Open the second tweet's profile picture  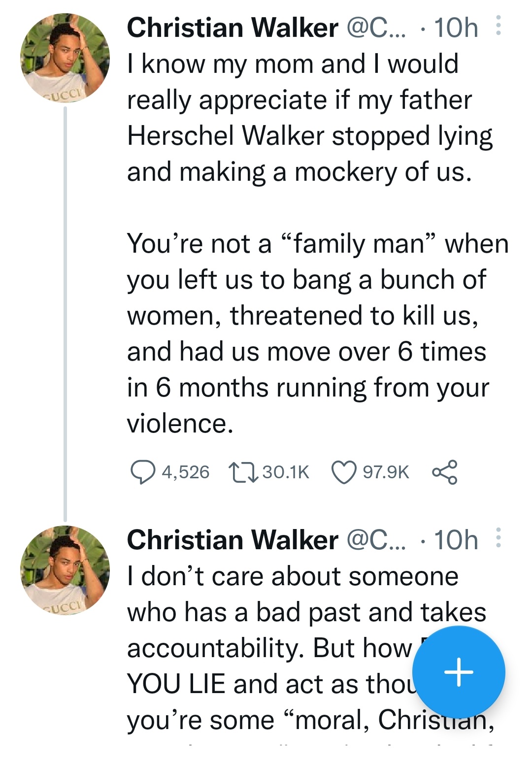pos(65,570)
